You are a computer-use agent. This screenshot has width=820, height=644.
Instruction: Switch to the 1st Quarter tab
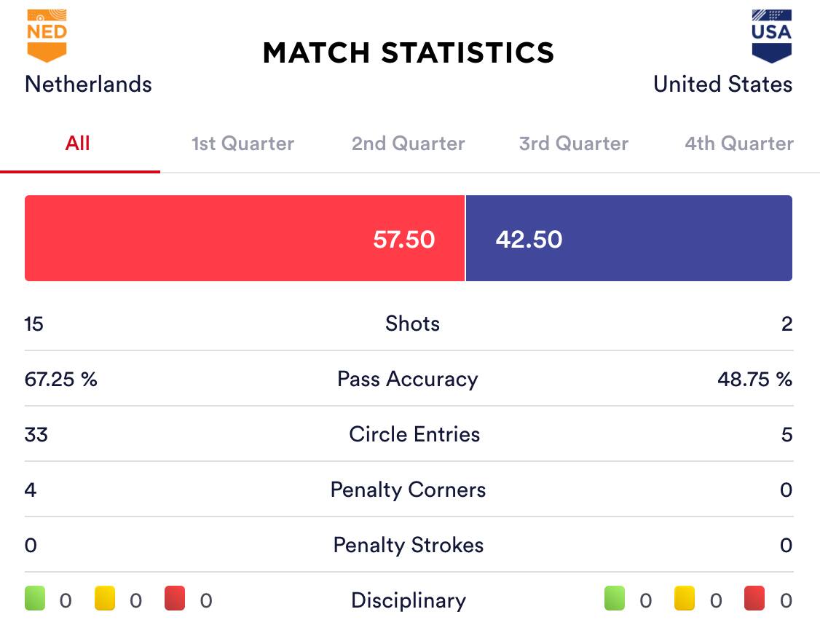[x=243, y=144]
